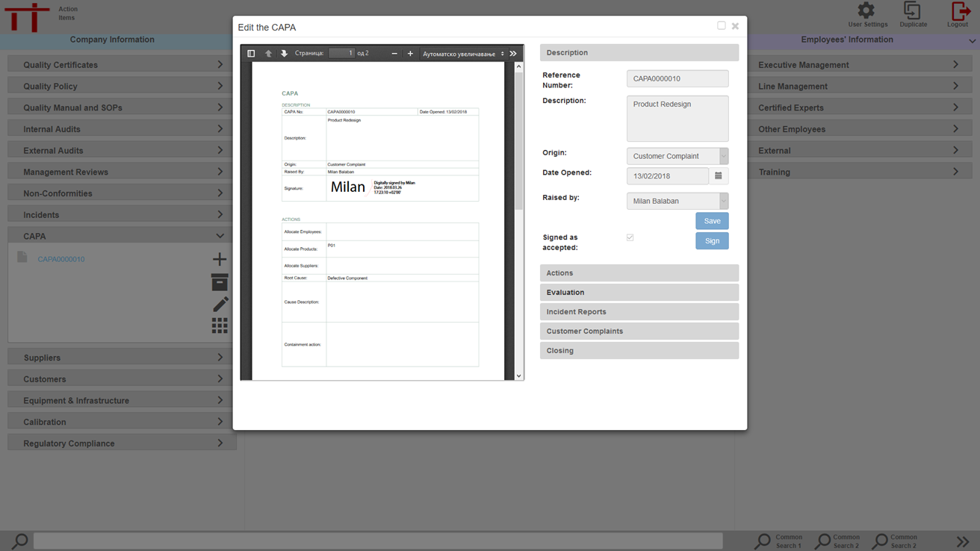This screenshot has width=980, height=551.
Task: Click the Save button
Action: pyautogui.click(x=712, y=221)
